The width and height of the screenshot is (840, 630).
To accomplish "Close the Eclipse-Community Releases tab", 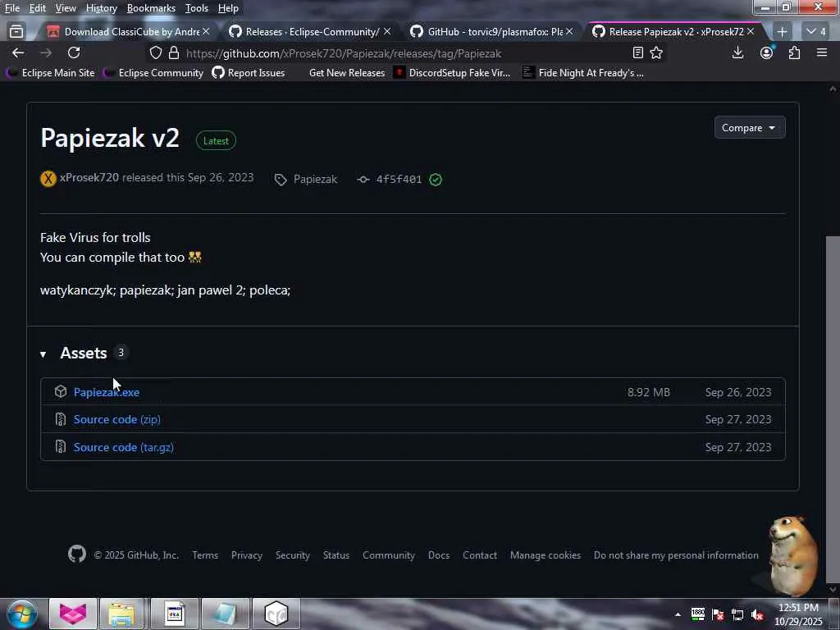I will [x=387, y=32].
